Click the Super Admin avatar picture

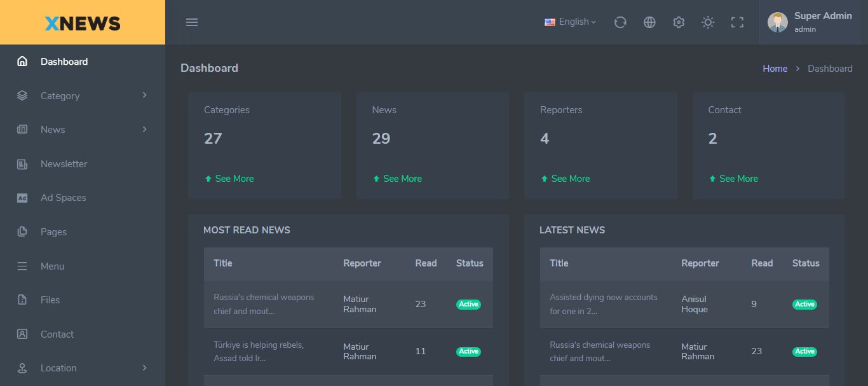tap(778, 22)
